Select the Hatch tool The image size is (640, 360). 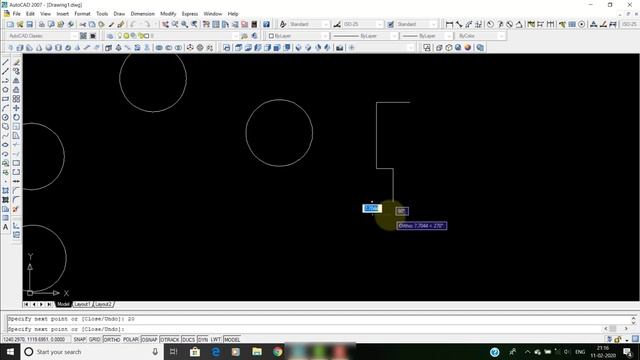(5, 191)
